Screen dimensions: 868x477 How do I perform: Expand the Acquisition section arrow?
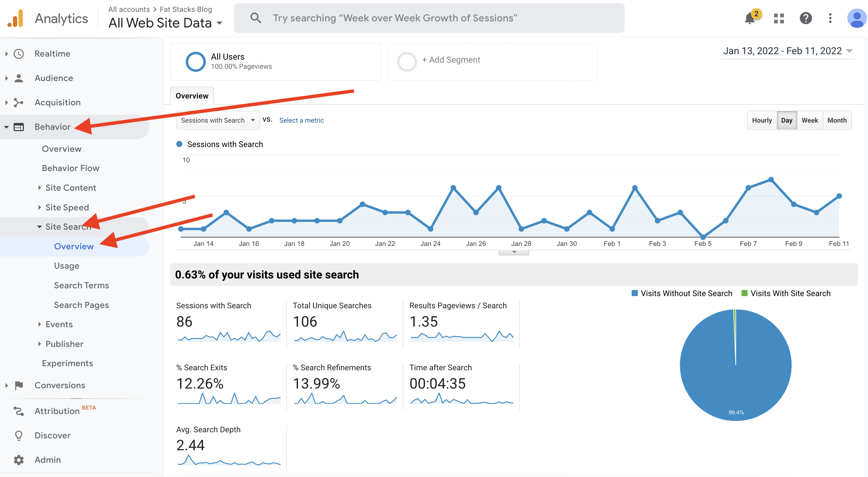[x=6, y=102]
